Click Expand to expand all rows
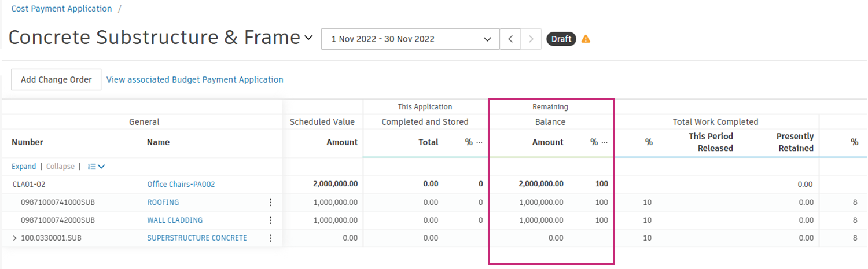 point(24,167)
